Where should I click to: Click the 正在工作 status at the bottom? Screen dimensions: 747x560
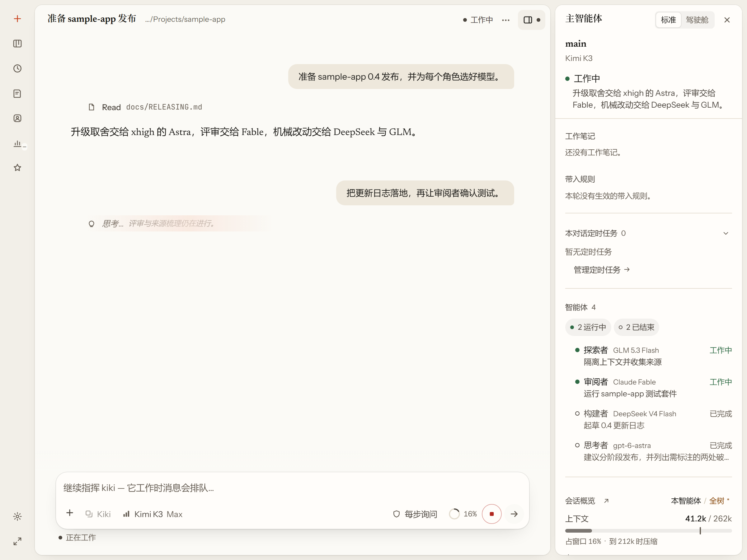[x=77, y=537]
